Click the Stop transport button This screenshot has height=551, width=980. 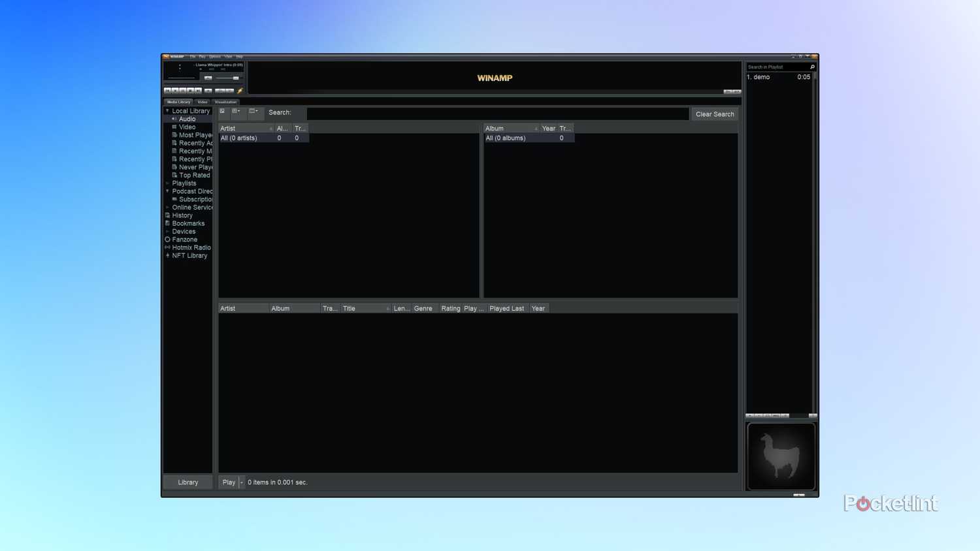pyautogui.click(x=191, y=91)
